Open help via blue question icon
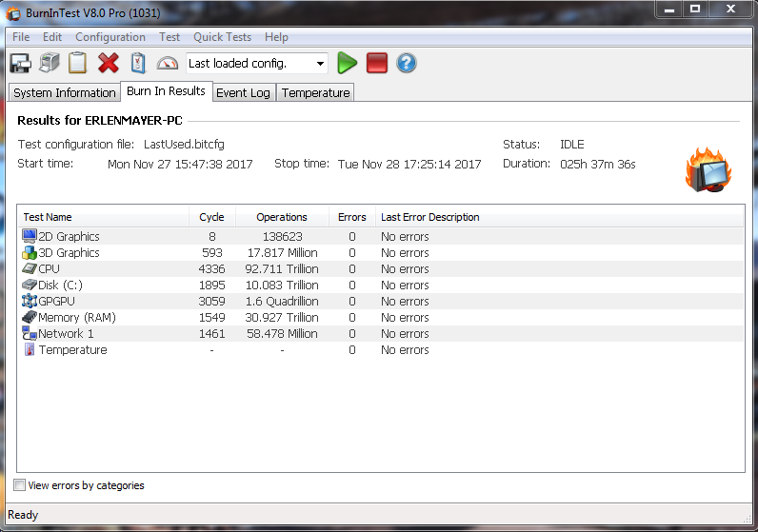The image size is (758, 532). click(x=407, y=63)
